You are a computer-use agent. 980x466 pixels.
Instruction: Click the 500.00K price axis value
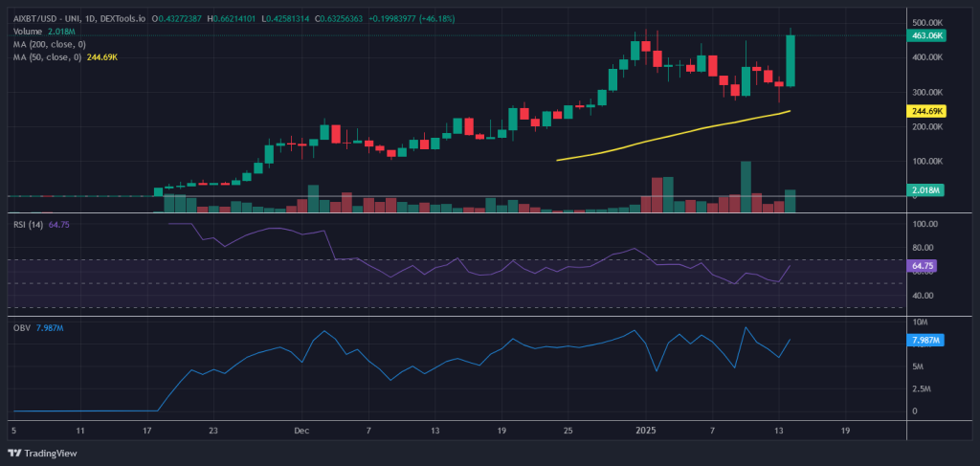927,23
